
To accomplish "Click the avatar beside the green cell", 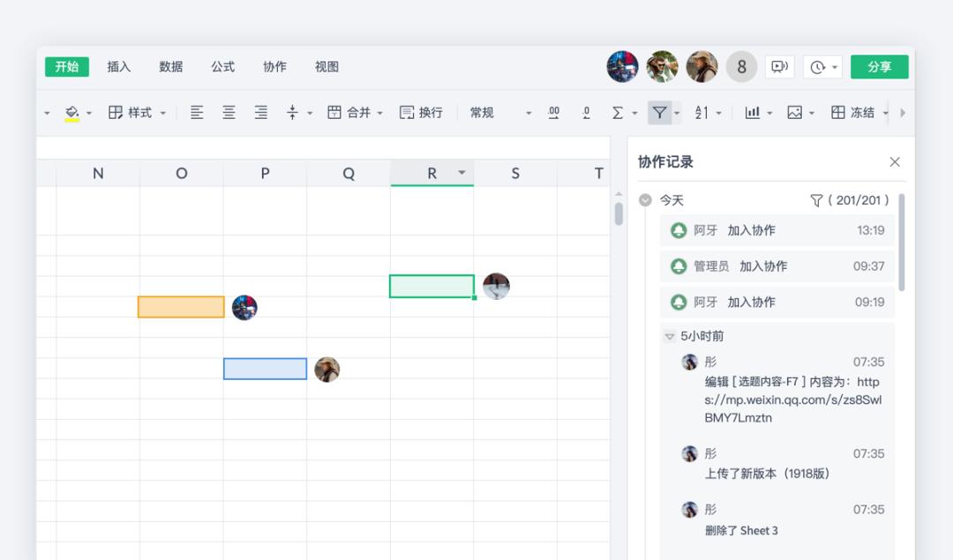I will 496,286.
